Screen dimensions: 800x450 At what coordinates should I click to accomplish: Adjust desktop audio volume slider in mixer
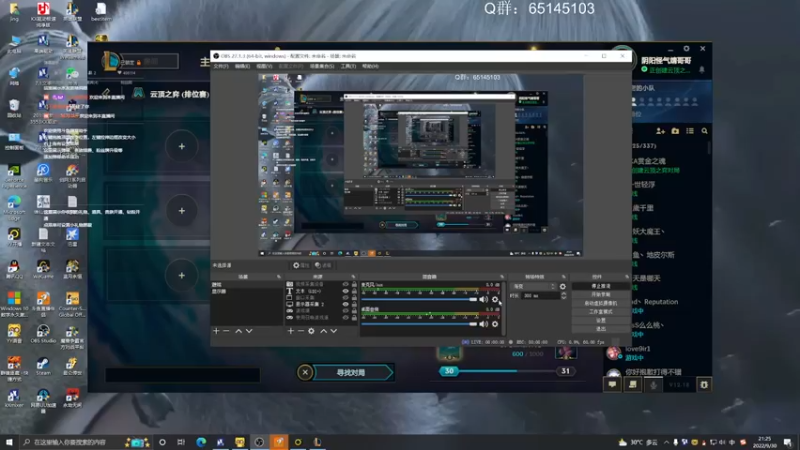[x=419, y=324]
